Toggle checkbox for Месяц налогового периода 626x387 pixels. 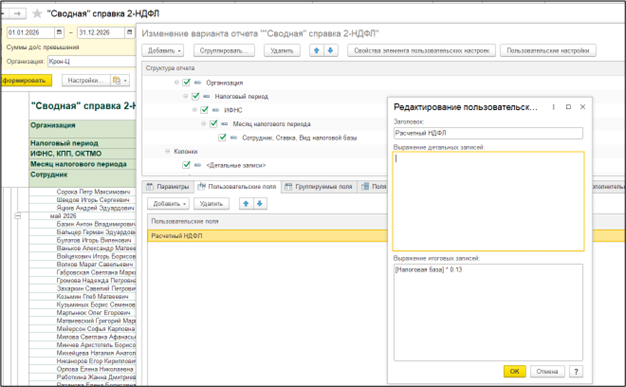[x=213, y=124]
